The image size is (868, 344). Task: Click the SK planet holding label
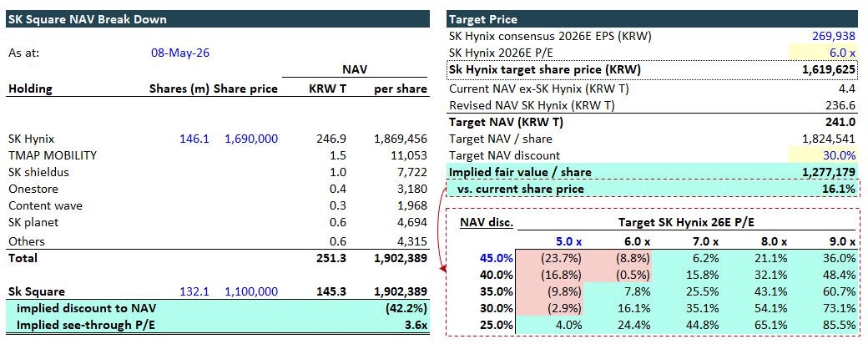[33, 223]
